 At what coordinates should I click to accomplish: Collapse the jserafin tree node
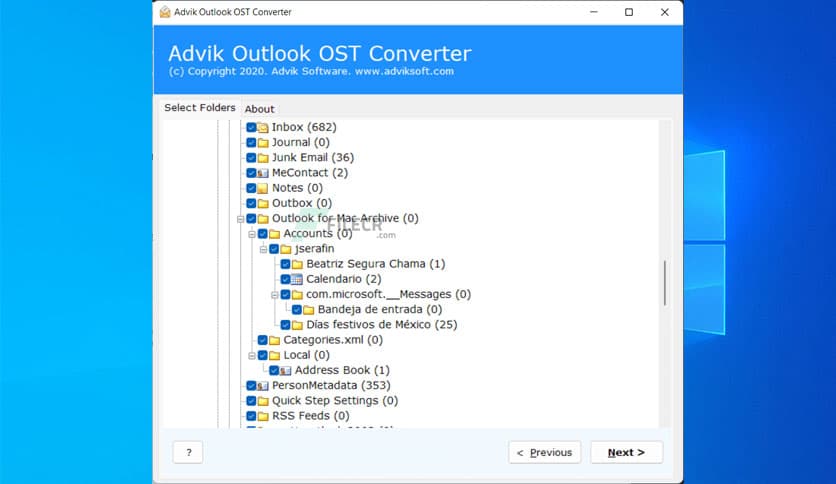click(x=263, y=249)
